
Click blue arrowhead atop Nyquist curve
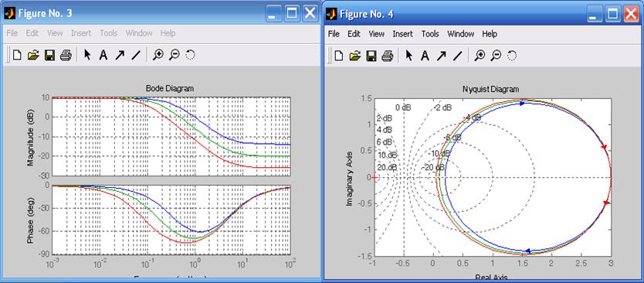(523, 104)
